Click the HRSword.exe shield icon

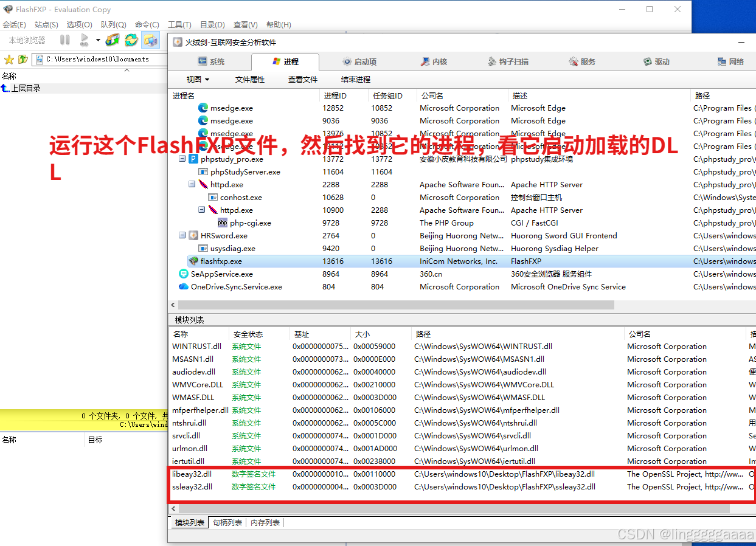point(193,235)
